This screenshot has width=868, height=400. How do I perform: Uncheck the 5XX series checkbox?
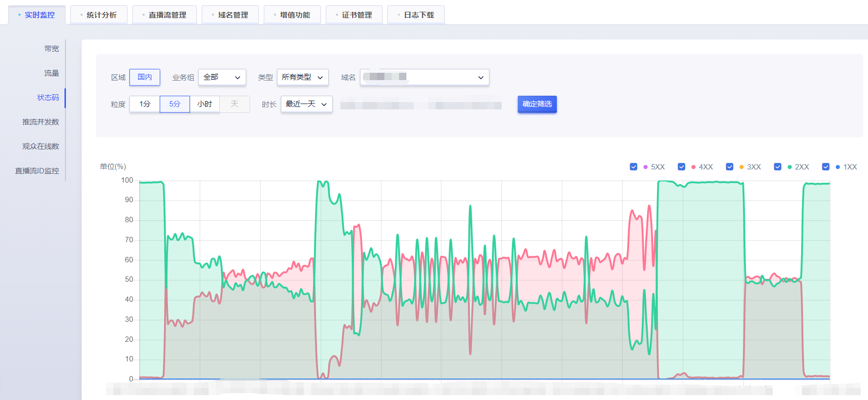pos(634,167)
